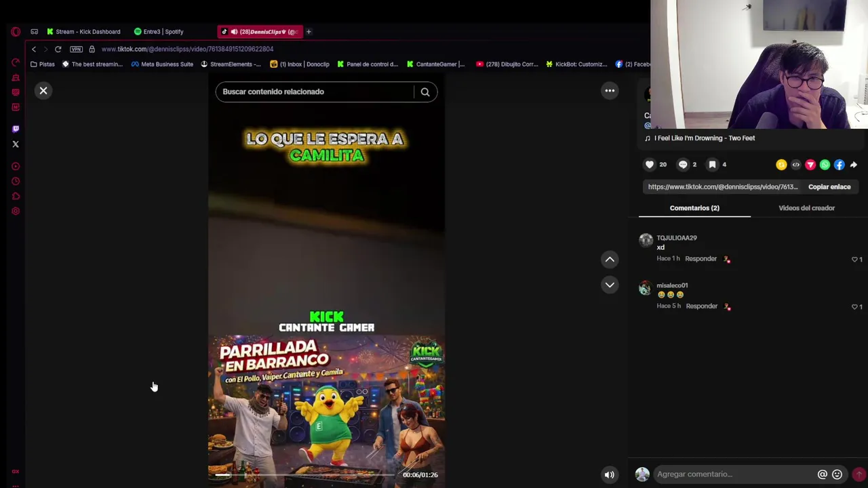Open comments via the speech bubble icon
The width and height of the screenshot is (868, 488).
point(683,165)
